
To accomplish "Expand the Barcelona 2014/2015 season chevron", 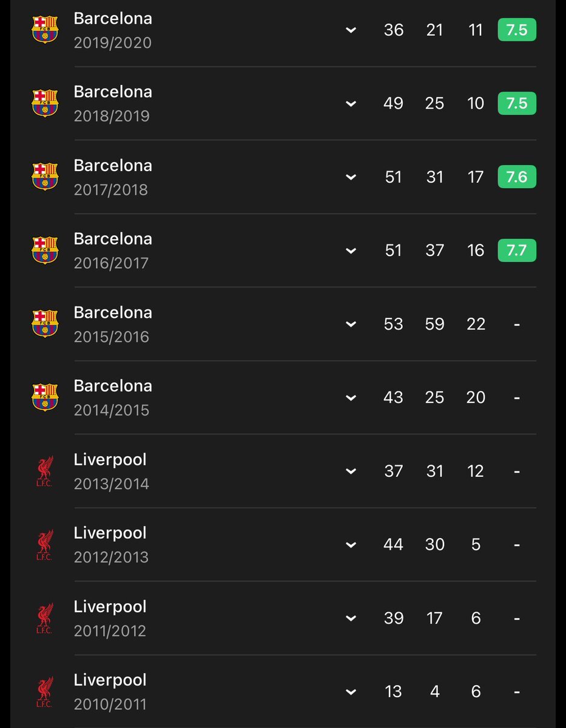I will (351, 397).
